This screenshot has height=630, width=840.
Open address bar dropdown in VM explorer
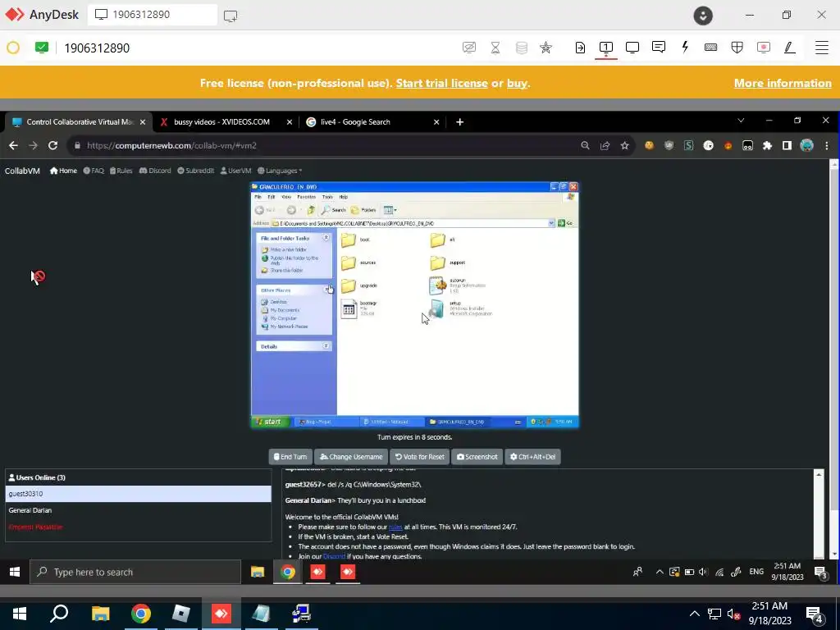click(551, 223)
